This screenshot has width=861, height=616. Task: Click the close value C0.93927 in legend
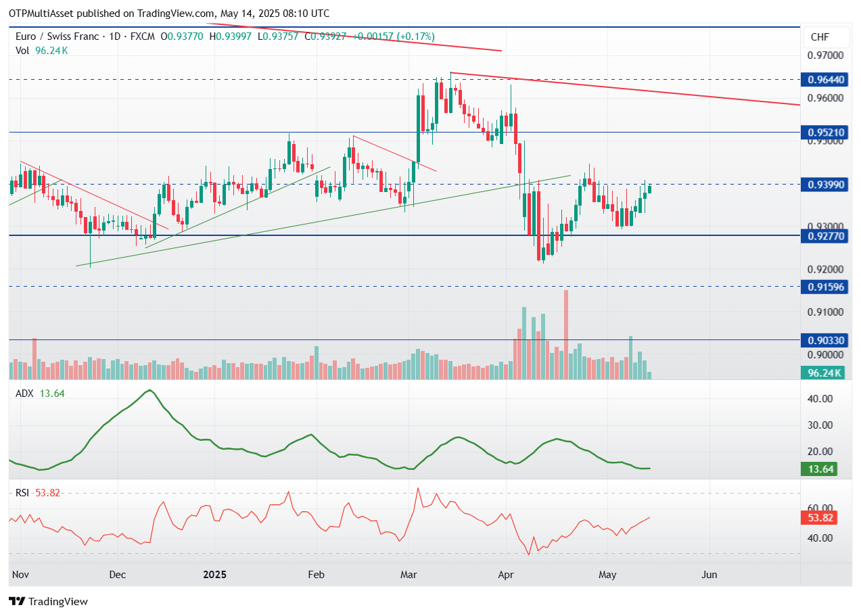point(325,37)
